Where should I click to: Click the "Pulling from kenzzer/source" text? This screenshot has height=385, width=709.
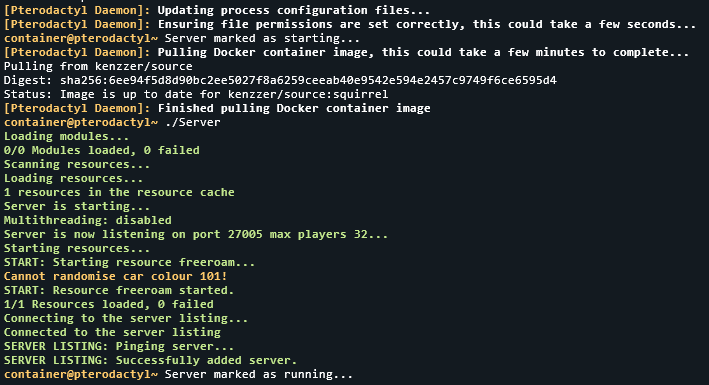(98, 66)
